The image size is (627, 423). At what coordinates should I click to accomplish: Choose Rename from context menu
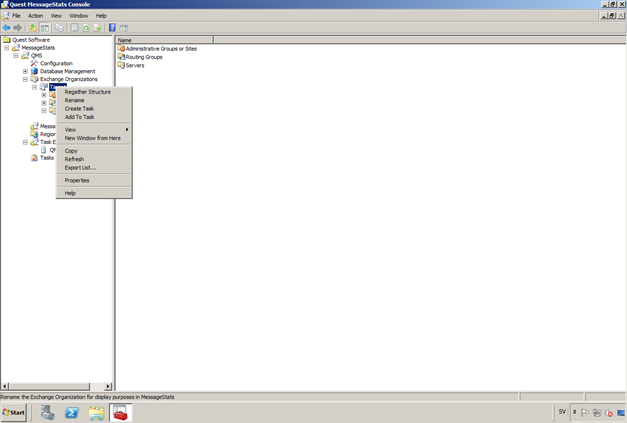tap(94, 100)
